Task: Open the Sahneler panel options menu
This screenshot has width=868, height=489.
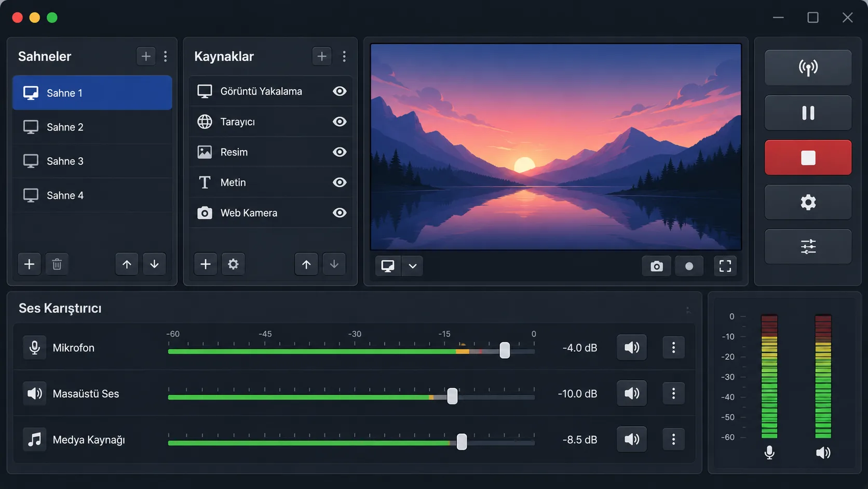Action: 166,56
